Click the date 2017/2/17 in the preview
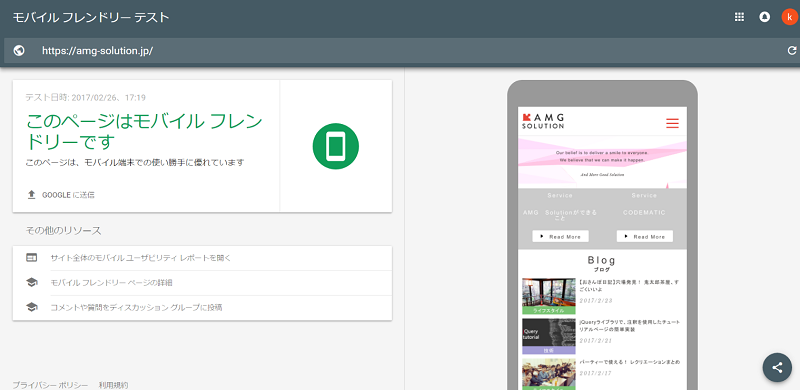 point(596,373)
